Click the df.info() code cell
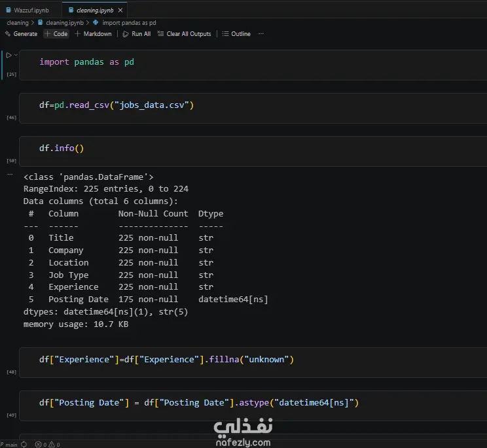This screenshot has width=487, height=448. point(253,151)
